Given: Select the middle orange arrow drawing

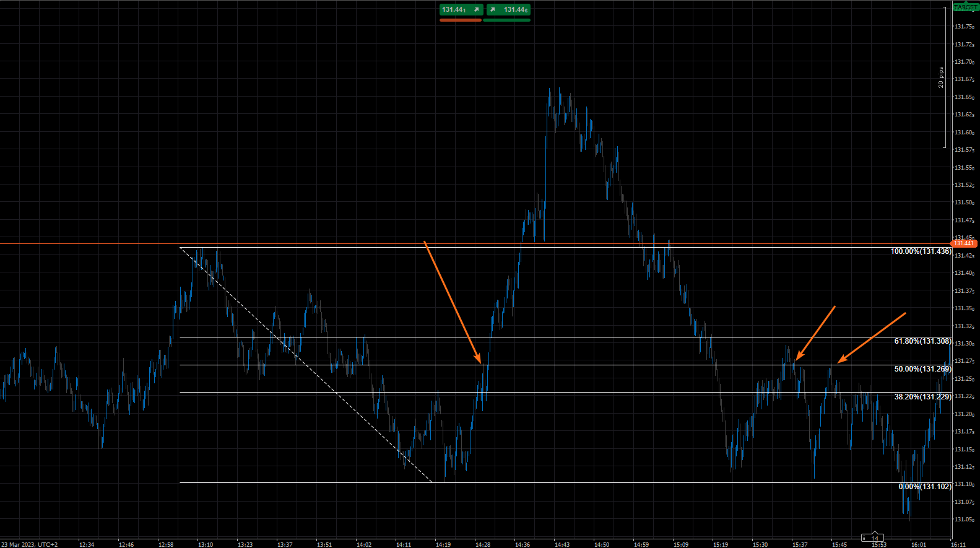Looking at the screenshot, I should [x=816, y=333].
